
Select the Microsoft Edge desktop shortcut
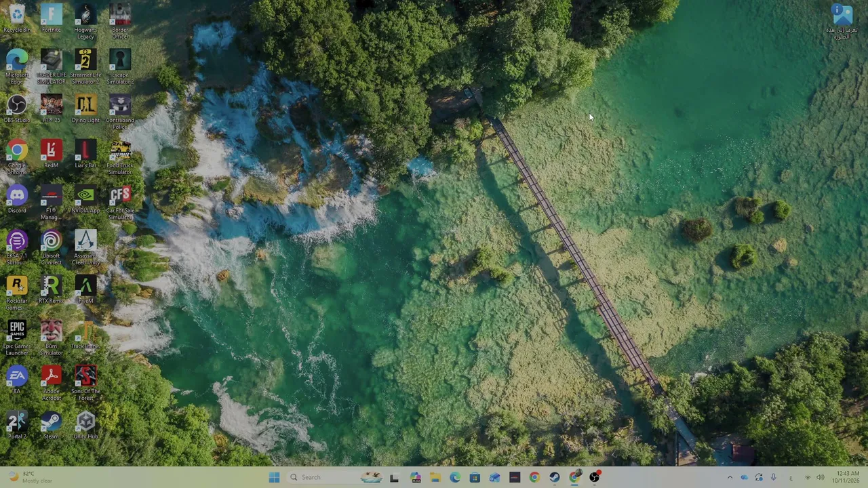[x=17, y=66]
